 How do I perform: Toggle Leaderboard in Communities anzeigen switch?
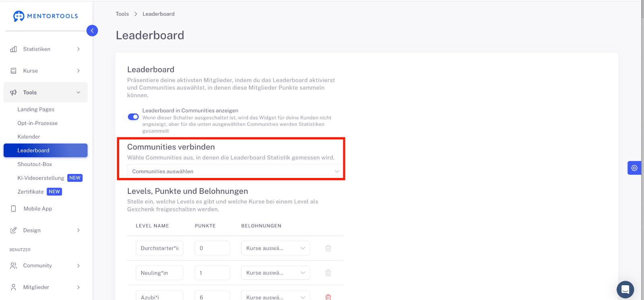tap(133, 117)
